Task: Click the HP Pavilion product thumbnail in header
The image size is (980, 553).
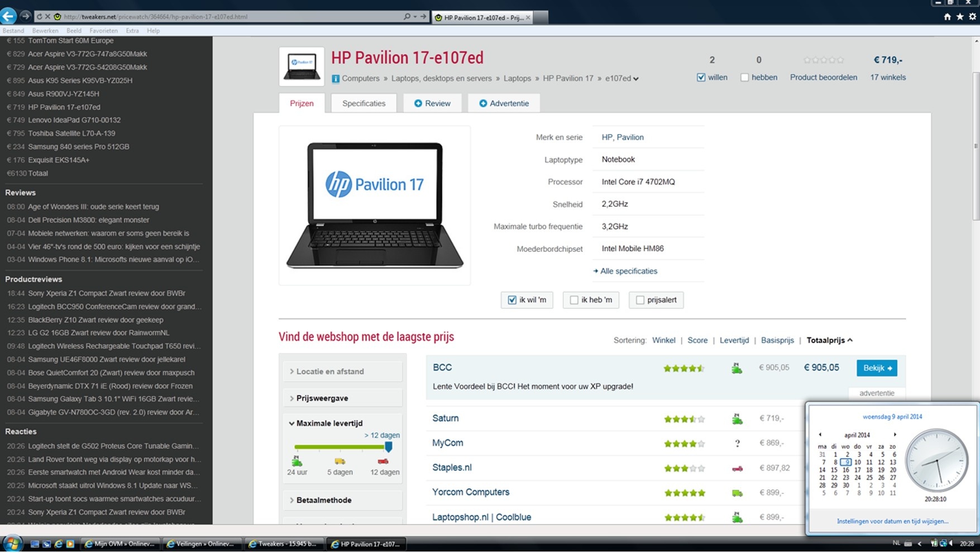Action: [x=302, y=66]
